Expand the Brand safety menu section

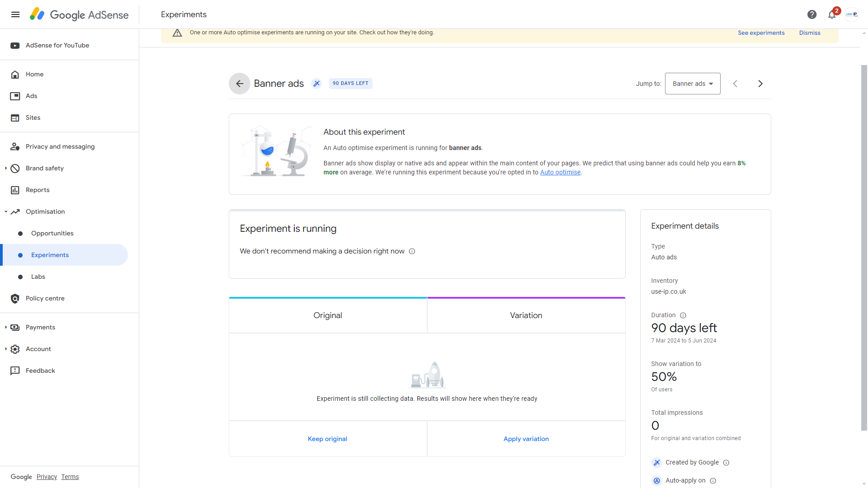[6, 168]
